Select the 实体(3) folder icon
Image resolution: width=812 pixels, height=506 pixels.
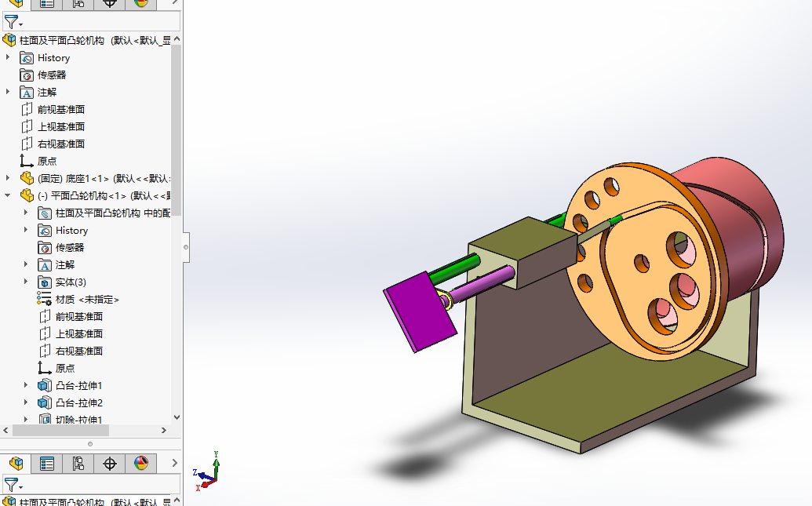45,282
